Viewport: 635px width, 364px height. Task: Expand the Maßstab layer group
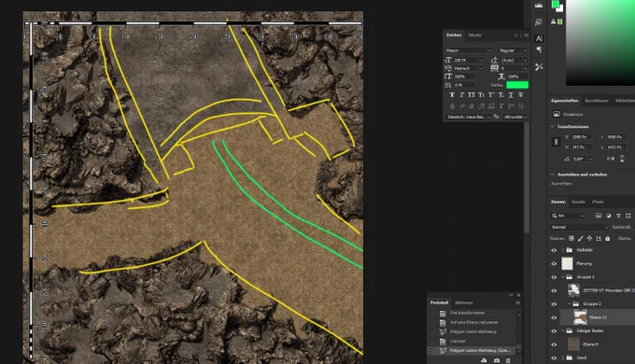(x=563, y=250)
